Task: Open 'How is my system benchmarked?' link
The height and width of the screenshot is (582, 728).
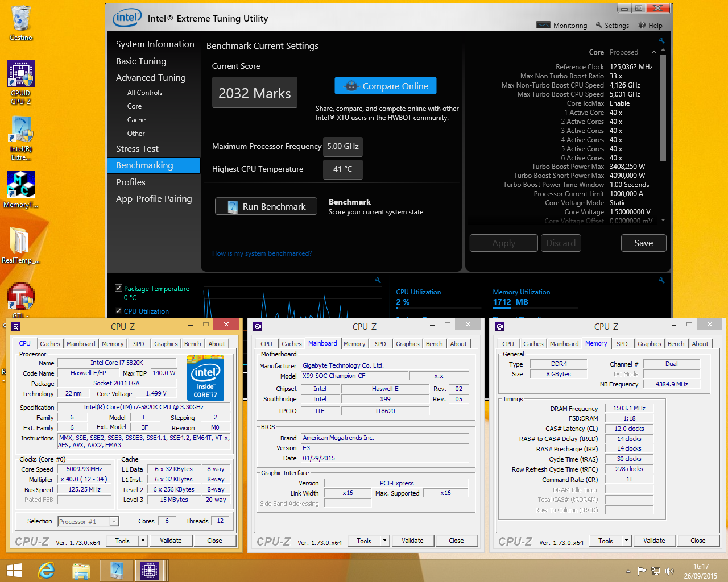Action: coord(262,253)
